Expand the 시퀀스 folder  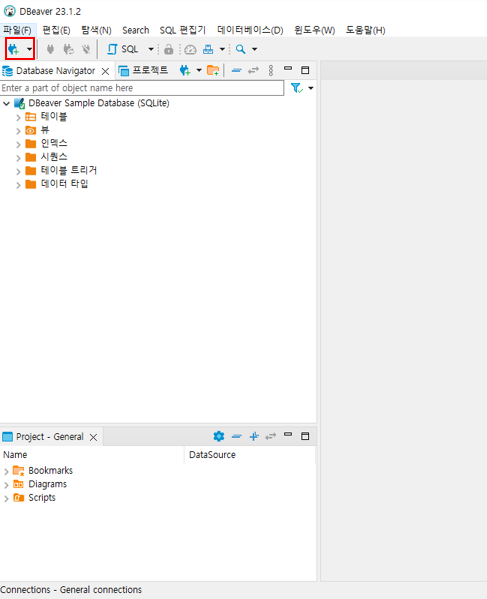(x=18, y=158)
